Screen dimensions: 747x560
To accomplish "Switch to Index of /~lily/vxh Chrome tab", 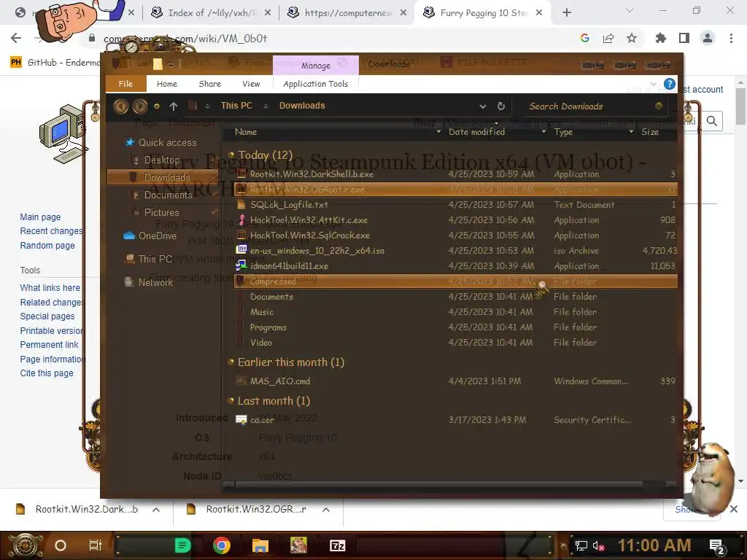I will (x=210, y=13).
